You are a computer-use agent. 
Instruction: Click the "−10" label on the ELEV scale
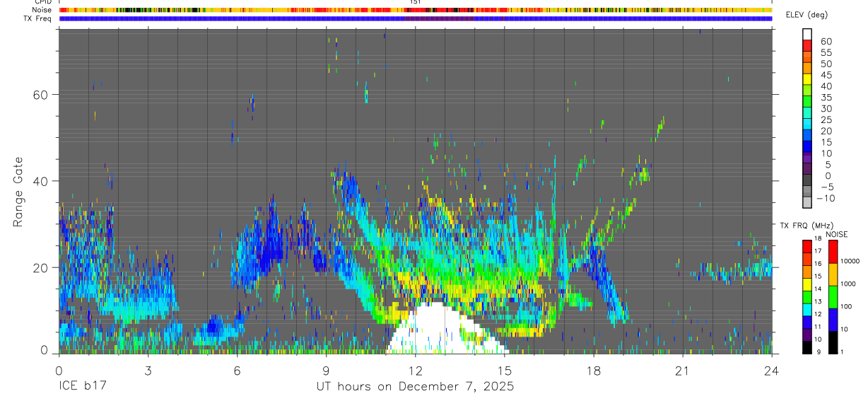826,198
